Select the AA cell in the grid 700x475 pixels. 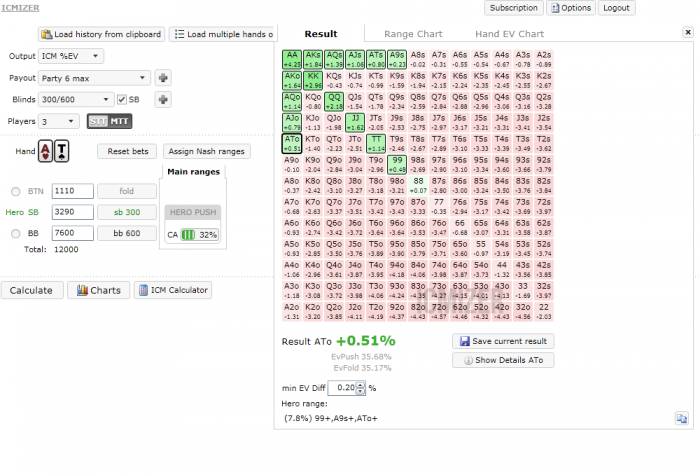292,59
